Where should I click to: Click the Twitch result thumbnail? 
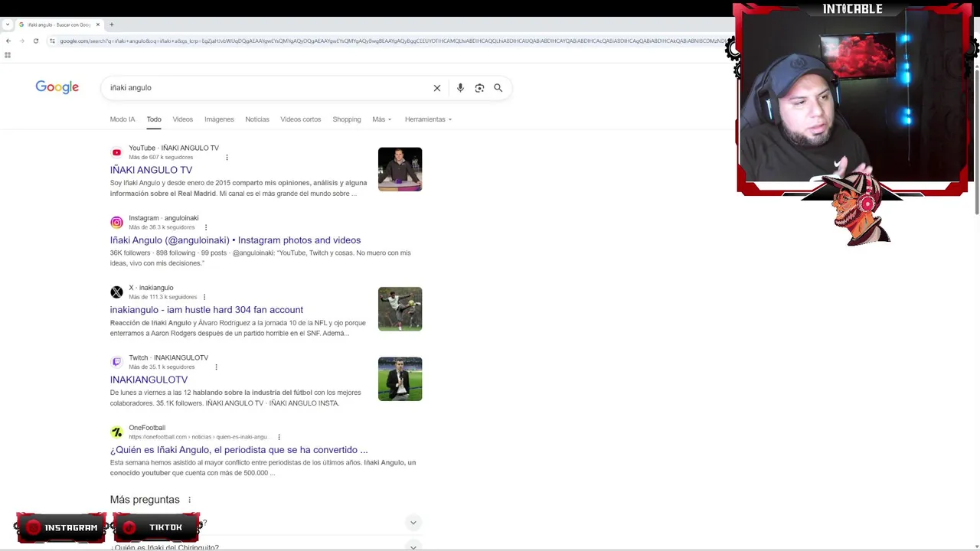pyautogui.click(x=400, y=379)
